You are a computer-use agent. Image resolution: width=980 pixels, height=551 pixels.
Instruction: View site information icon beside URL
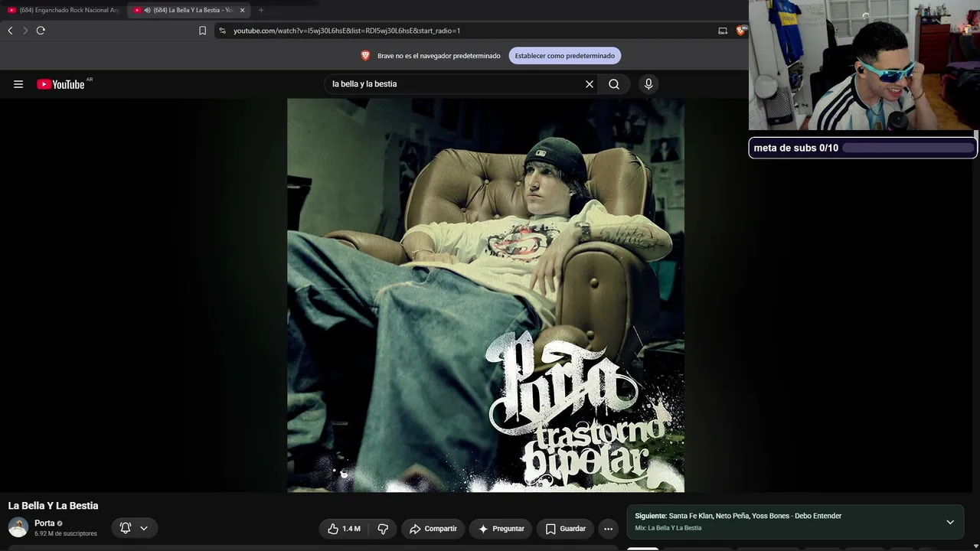[222, 31]
